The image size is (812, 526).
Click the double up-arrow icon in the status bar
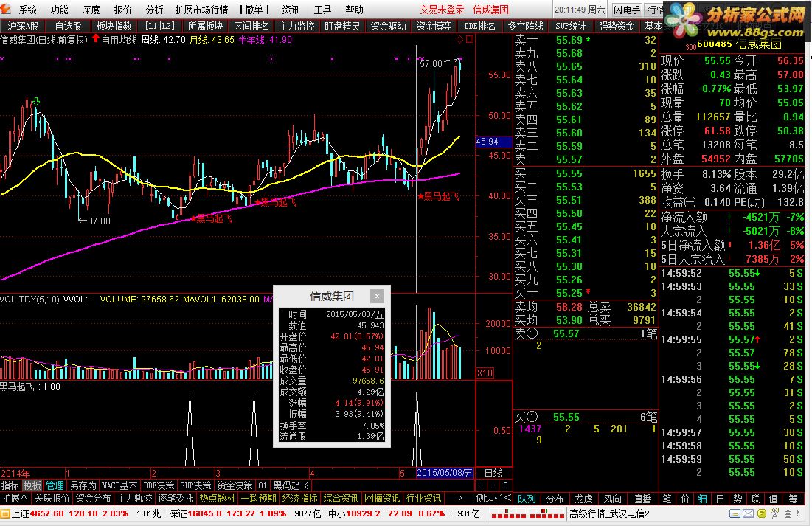(x=788, y=513)
